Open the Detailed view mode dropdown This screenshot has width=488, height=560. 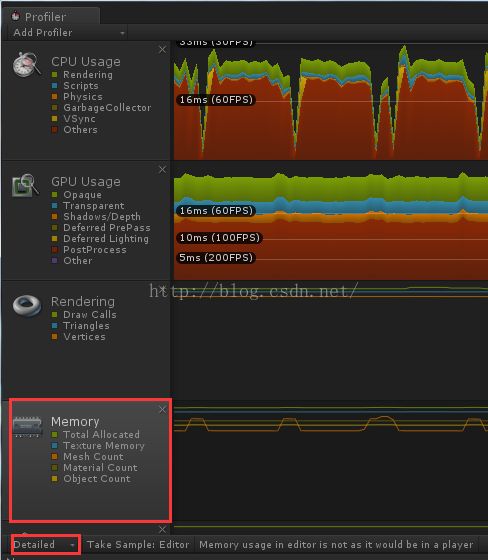point(45,545)
